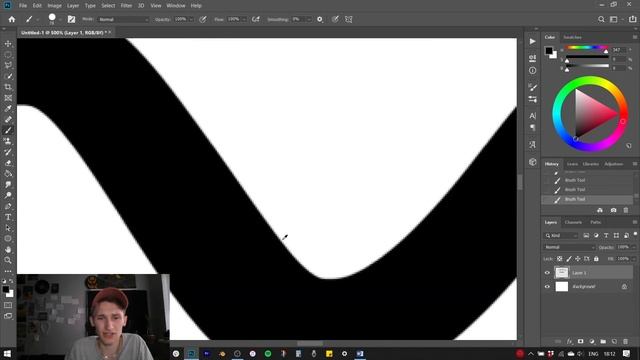Viewport: 640px width, 360px height.
Task: Create a new layer icon
Action: tap(614, 341)
